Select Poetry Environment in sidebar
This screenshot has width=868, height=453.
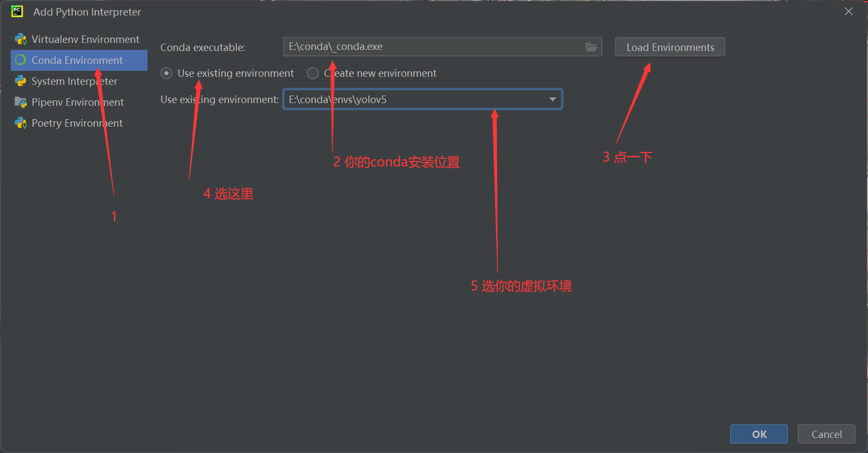point(79,123)
